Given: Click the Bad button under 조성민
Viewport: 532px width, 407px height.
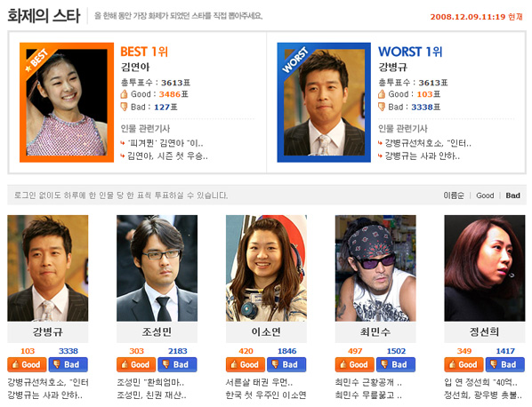Looking at the screenshot, I should click(x=177, y=364).
